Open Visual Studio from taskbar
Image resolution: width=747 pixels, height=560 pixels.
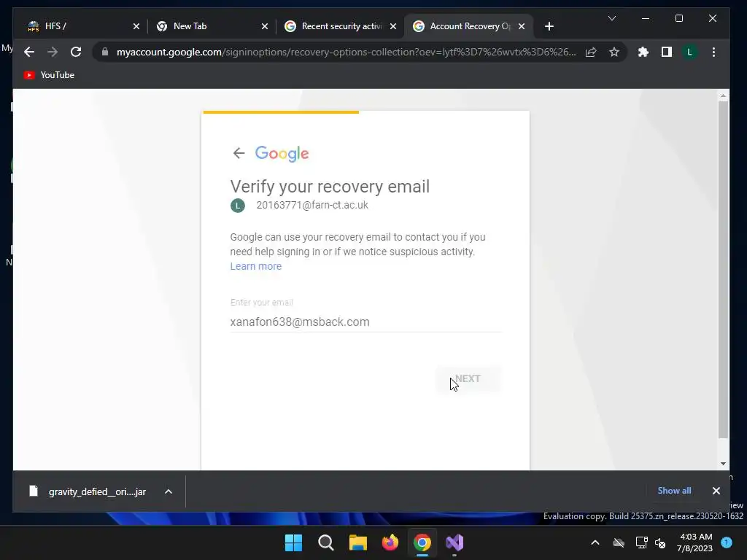pyautogui.click(x=454, y=542)
